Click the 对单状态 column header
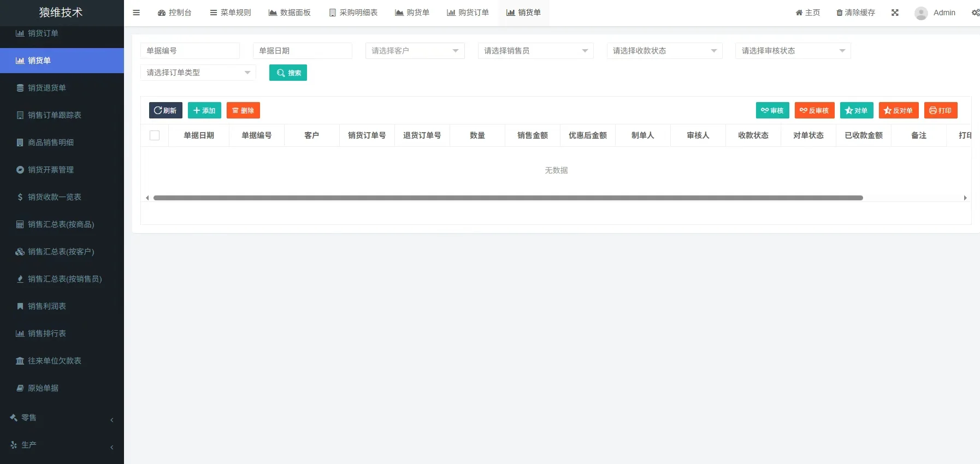 (808, 135)
